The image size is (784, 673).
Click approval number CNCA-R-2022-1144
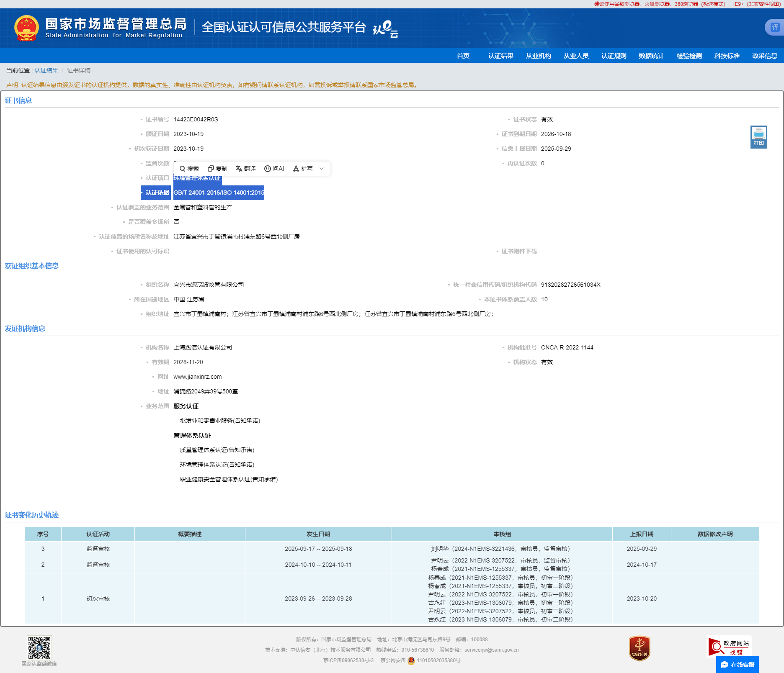coord(567,347)
